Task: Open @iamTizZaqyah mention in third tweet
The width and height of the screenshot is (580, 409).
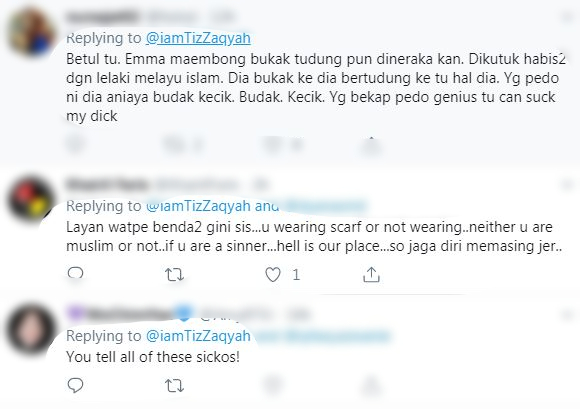Action: pos(198,336)
